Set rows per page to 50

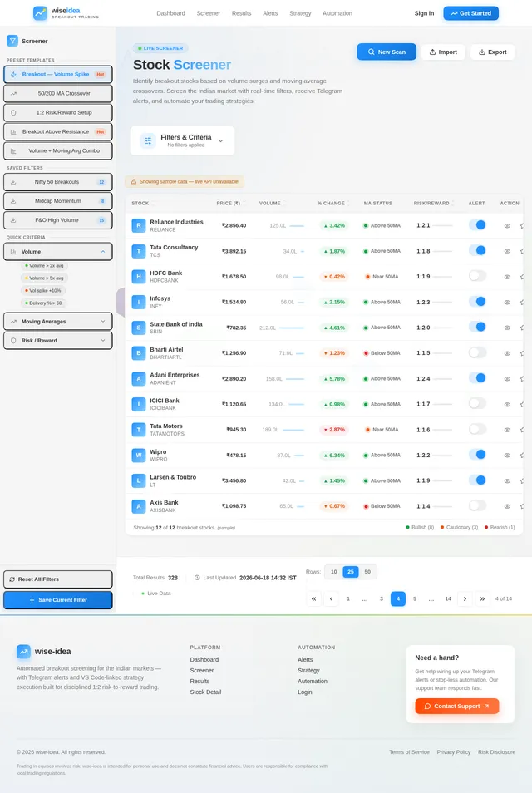point(367,572)
